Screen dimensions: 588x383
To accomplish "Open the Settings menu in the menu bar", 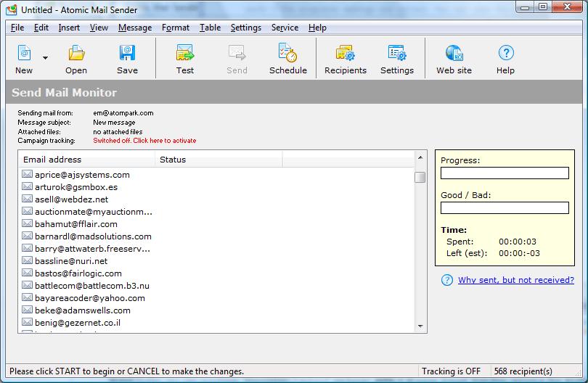I will 246,28.
